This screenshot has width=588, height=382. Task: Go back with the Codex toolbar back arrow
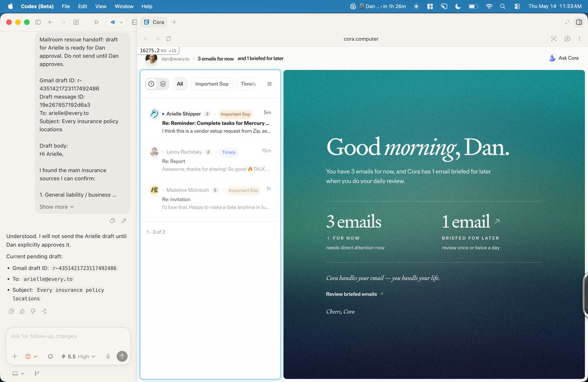click(x=50, y=22)
